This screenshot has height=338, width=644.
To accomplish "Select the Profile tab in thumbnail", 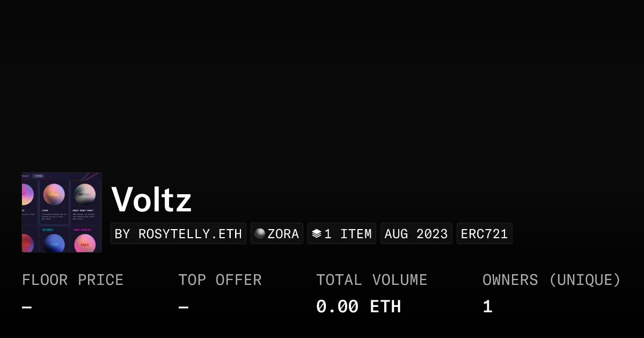I will (39, 176).
